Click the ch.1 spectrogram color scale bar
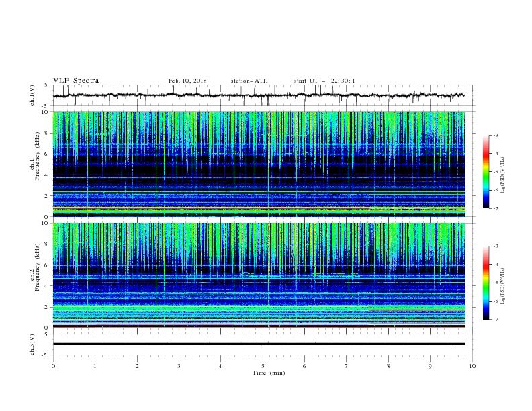The height and width of the screenshot is (411, 532). tap(486, 172)
